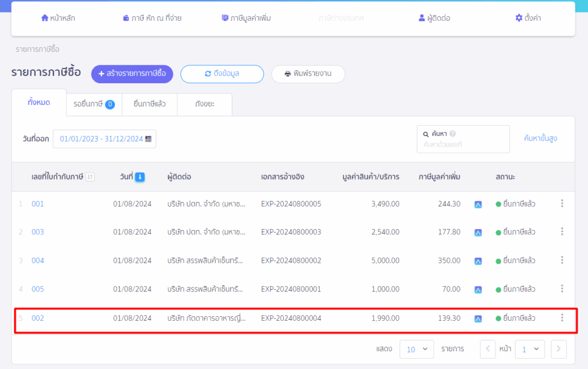Click the สร้างรายการภาษีซื้อ button
The image size is (588, 369).
pyautogui.click(x=133, y=74)
